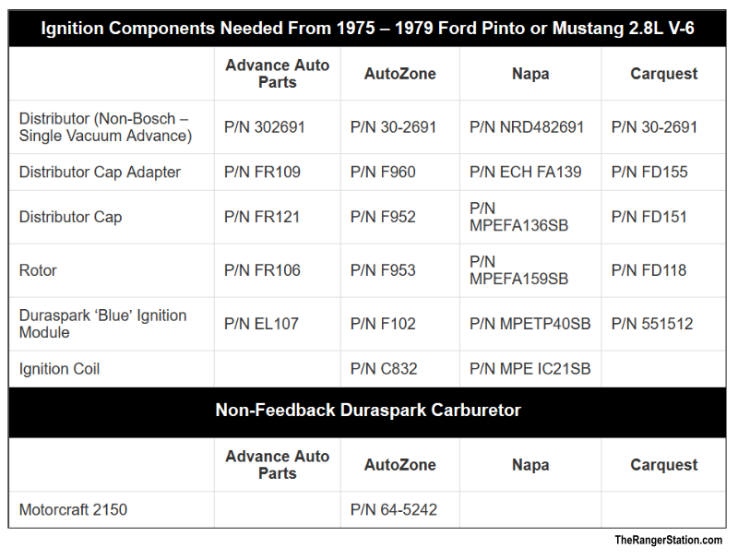Select Napa part number NRD482691
This screenshot has height=560, width=738.
[x=527, y=127]
